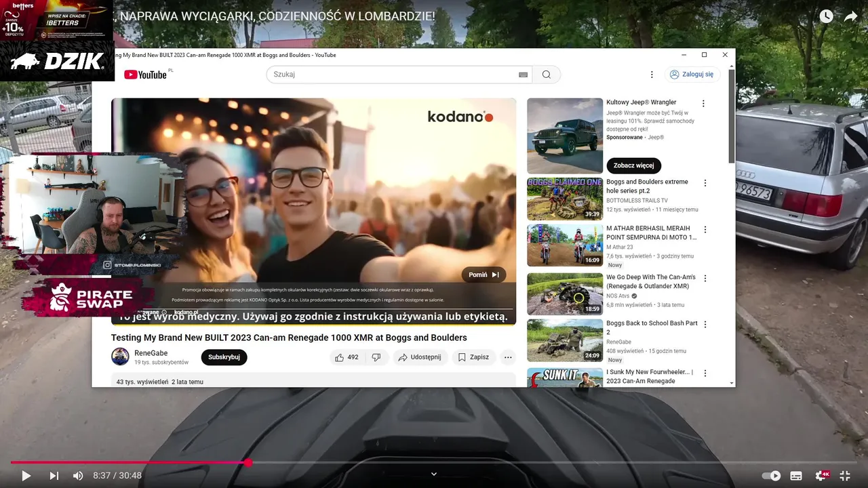Open the on-screen keyboard icon in search

point(523,75)
